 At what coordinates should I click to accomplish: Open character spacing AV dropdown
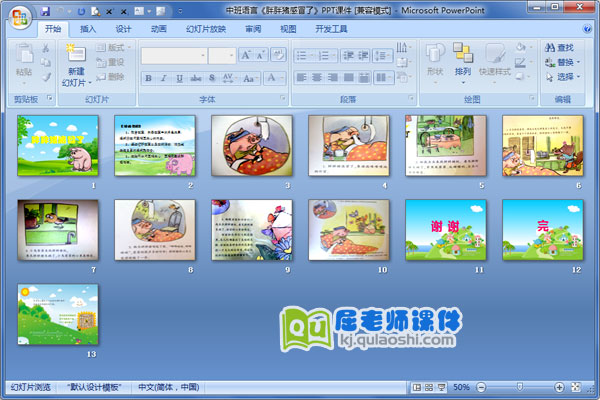pyautogui.click(x=229, y=78)
